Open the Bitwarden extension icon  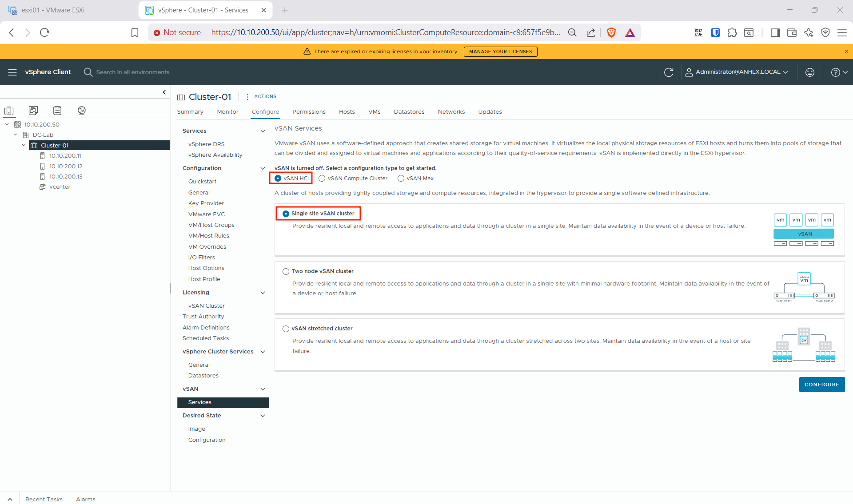click(x=715, y=32)
